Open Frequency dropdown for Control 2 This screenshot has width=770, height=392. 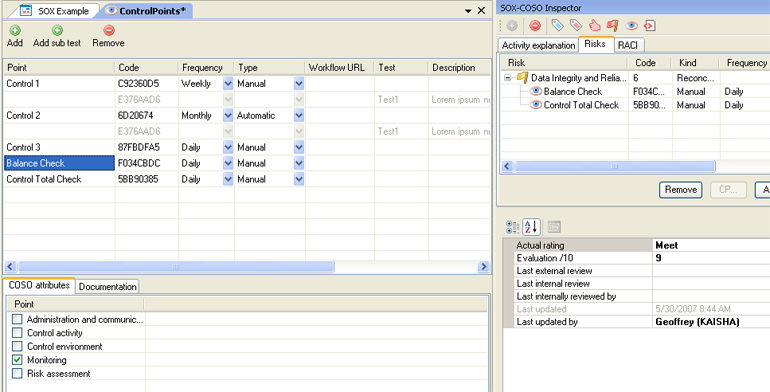pos(228,115)
